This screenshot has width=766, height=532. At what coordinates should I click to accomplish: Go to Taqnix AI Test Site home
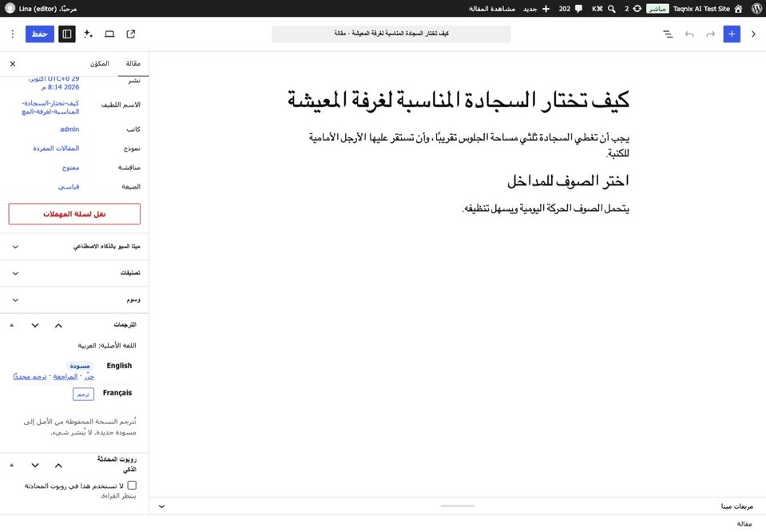[x=738, y=8]
